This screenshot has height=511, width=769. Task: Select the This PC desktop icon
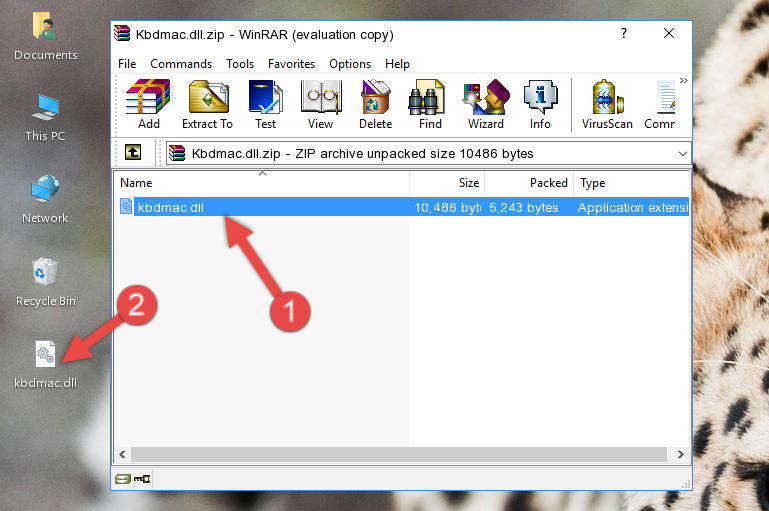pos(45,118)
